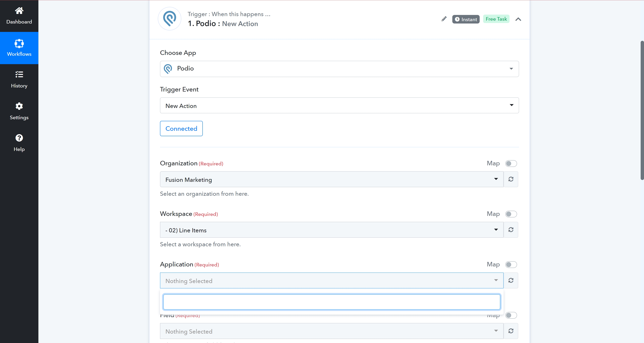
Task: Open the Trigger Event dropdown
Action: pos(339,105)
